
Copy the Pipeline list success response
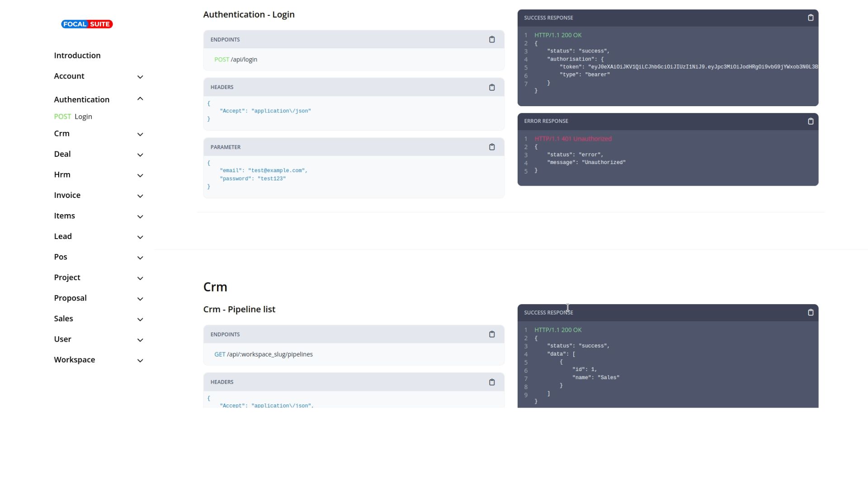(x=810, y=313)
